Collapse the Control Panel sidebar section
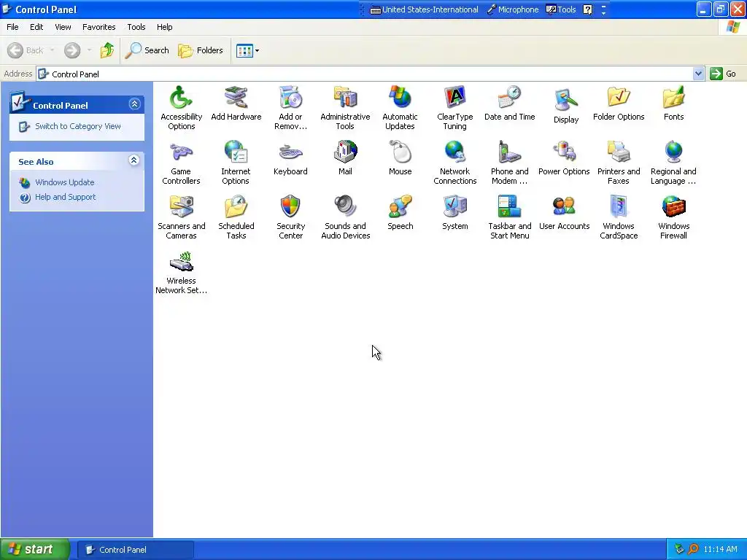747x560 pixels. click(134, 104)
